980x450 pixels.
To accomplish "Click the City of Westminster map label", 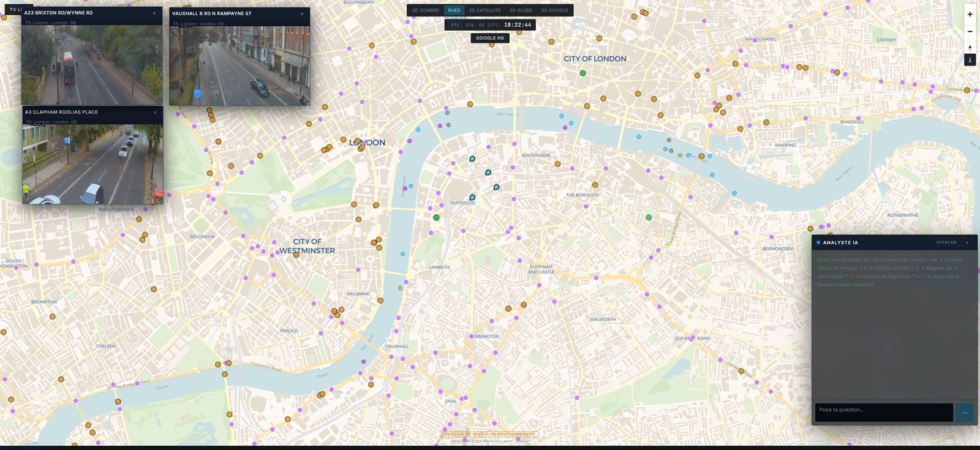I will [307, 246].
